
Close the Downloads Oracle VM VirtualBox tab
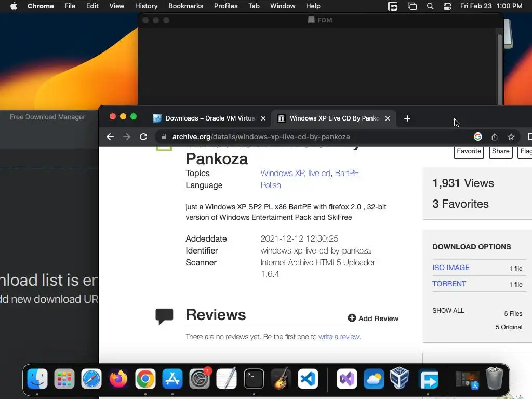[263, 118]
